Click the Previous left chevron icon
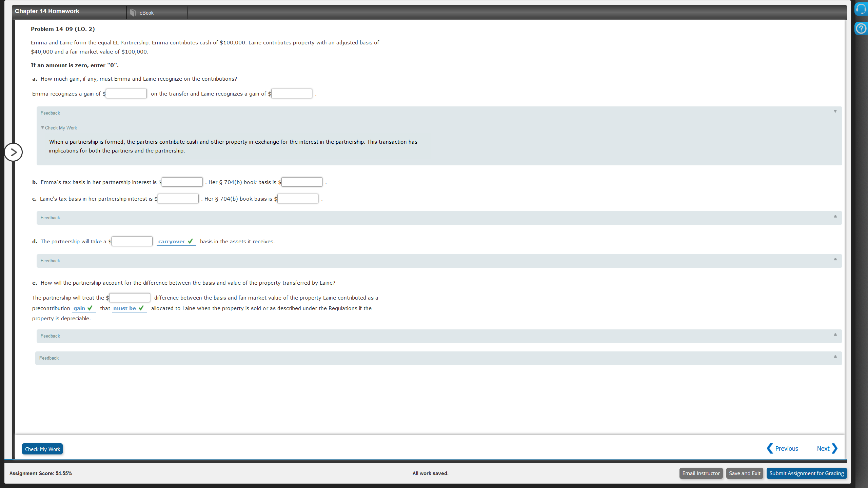 [x=770, y=448]
